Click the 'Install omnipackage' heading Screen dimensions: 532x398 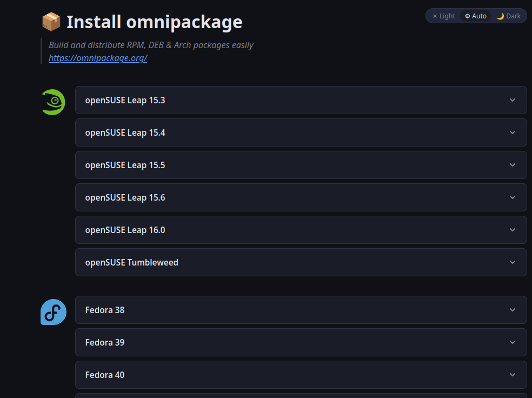point(155,22)
